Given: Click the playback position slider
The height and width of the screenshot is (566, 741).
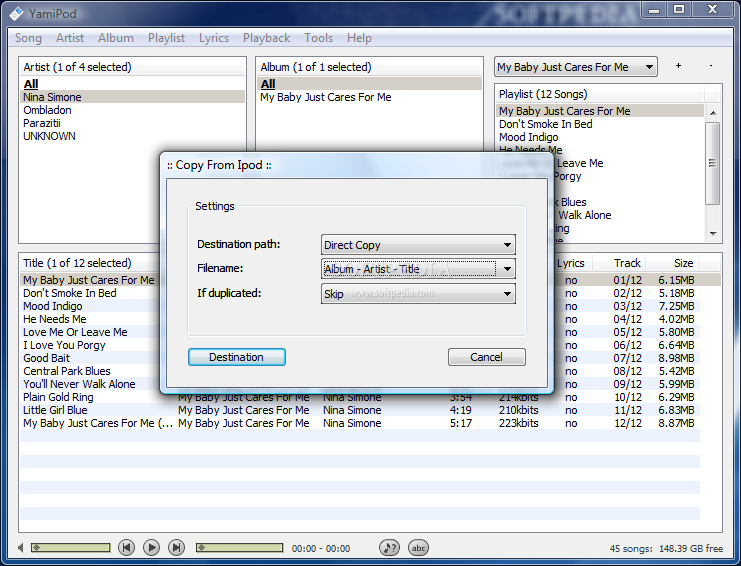Looking at the screenshot, I should [x=240, y=548].
